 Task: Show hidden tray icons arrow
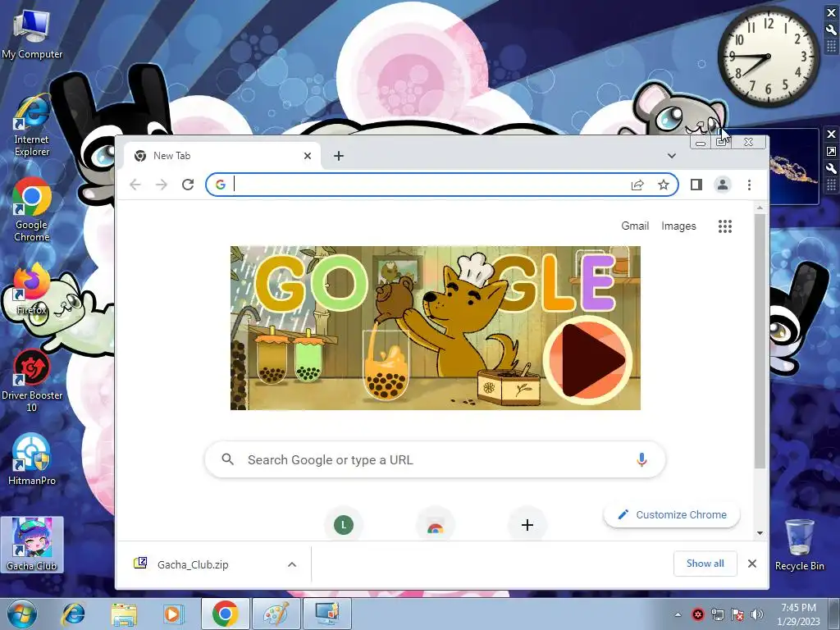point(678,614)
